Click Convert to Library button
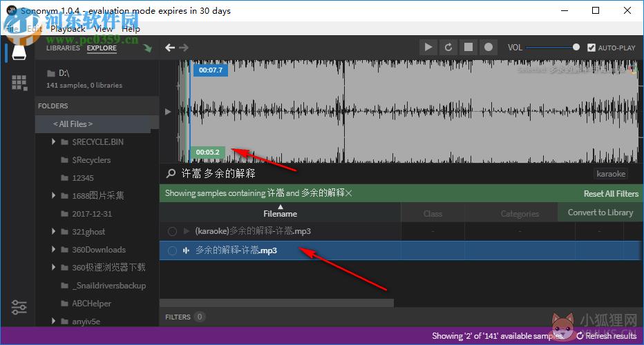 (600, 213)
